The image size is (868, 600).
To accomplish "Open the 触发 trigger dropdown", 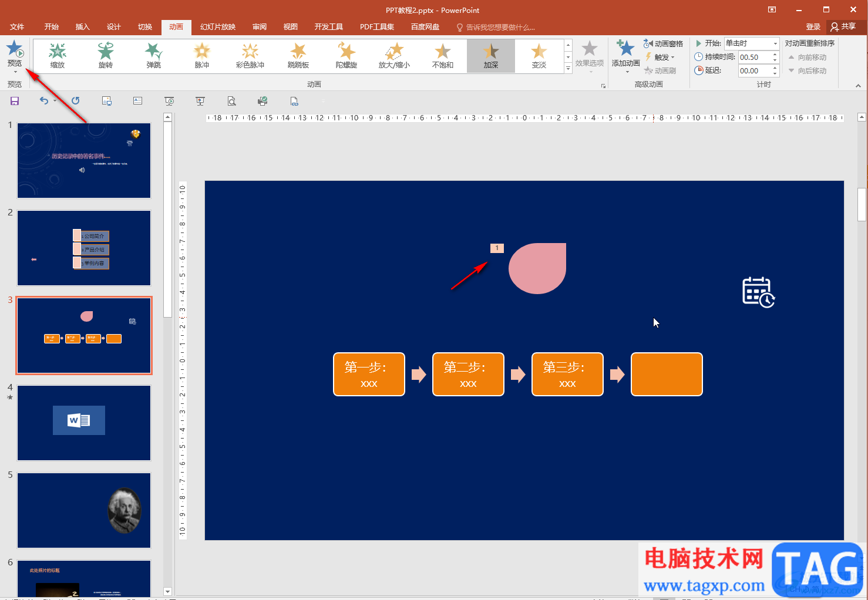I will [661, 58].
